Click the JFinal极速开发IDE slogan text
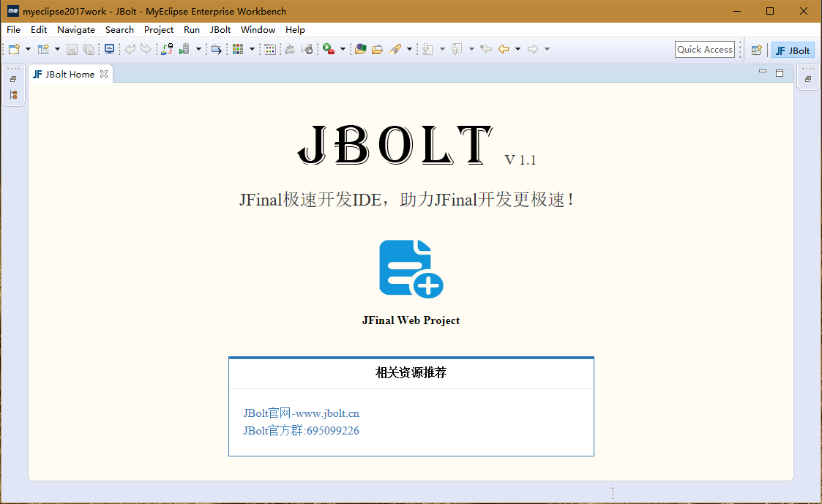 (x=407, y=200)
